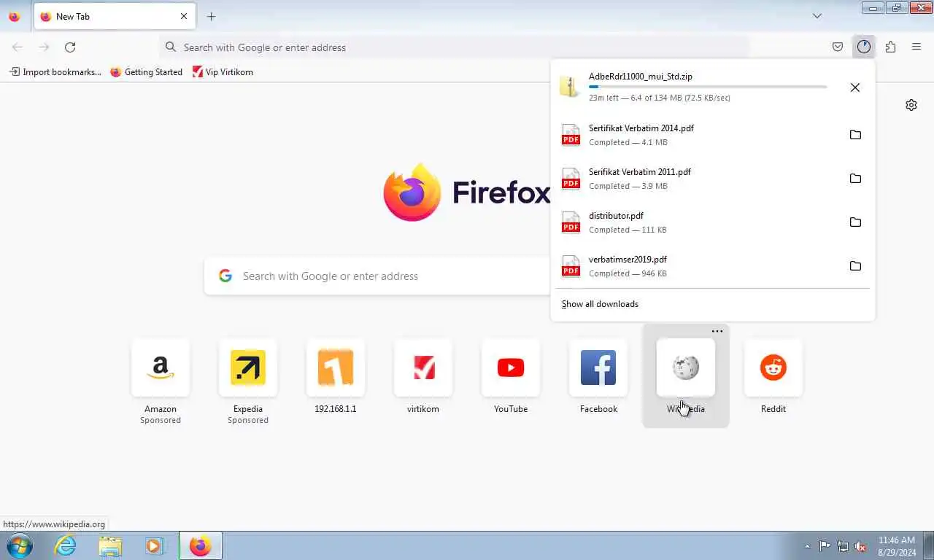Open the Getting Started bookmark
Viewport: 934px width, 560px height.
pyautogui.click(x=146, y=72)
